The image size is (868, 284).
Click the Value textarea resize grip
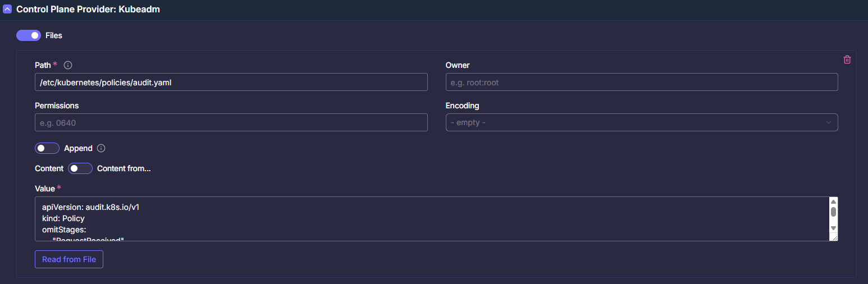(x=834, y=237)
